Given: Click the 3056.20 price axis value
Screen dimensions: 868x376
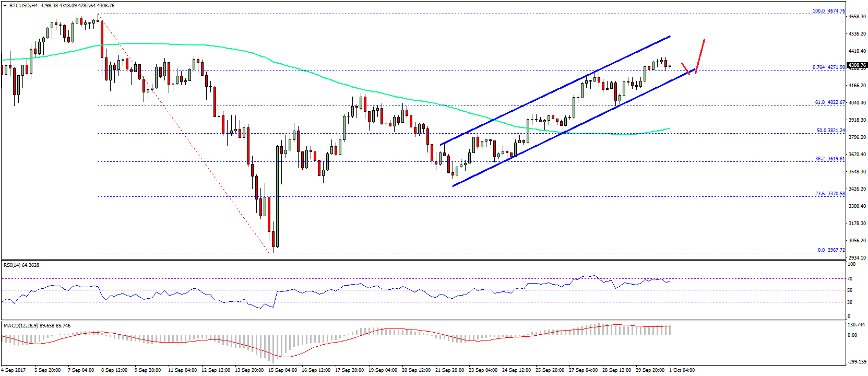Looking at the screenshot, I should click(x=857, y=241).
